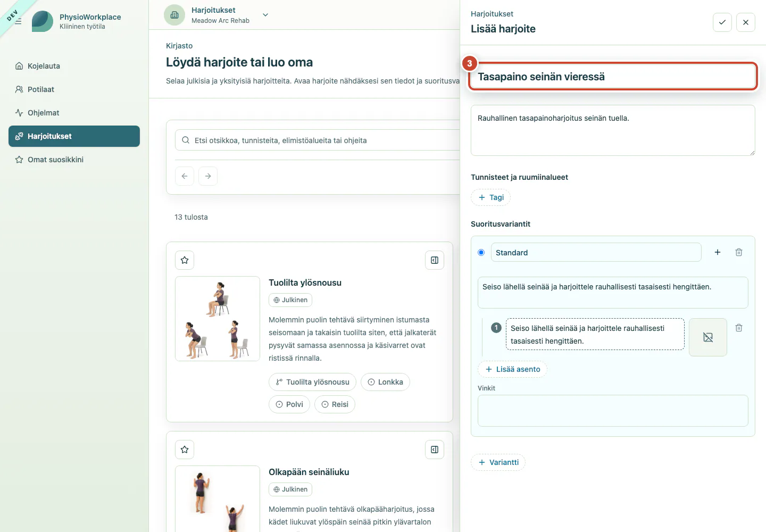Delete position 1 with its trash icon

point(739,328)
